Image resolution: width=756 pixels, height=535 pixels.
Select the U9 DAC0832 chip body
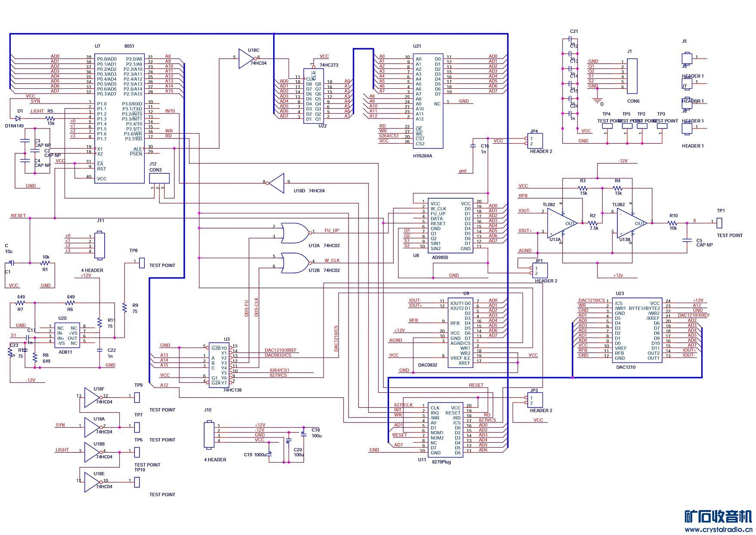460,333
